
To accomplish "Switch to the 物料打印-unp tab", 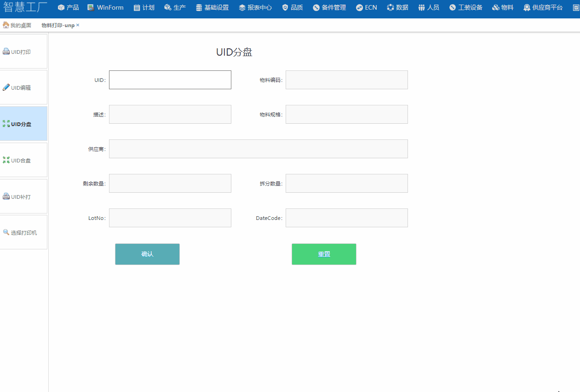I will click(x=57, y=25).
